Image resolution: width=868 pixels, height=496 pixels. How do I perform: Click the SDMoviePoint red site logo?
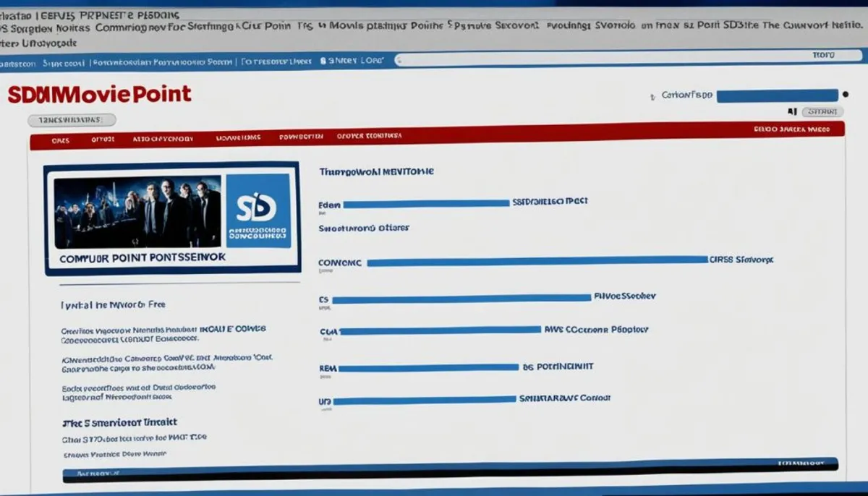[99, 95]
